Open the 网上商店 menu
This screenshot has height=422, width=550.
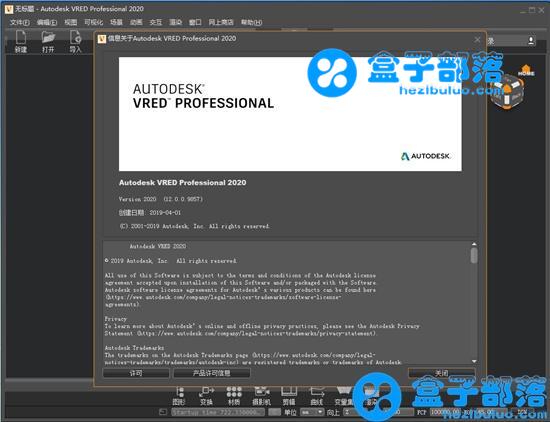tap(221, 22)
